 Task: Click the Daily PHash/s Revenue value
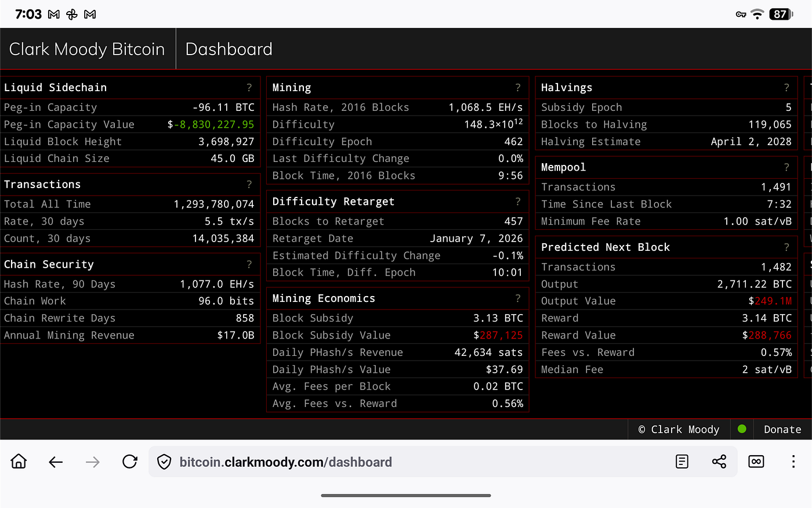pyautogui.click(x=488, y=352)
